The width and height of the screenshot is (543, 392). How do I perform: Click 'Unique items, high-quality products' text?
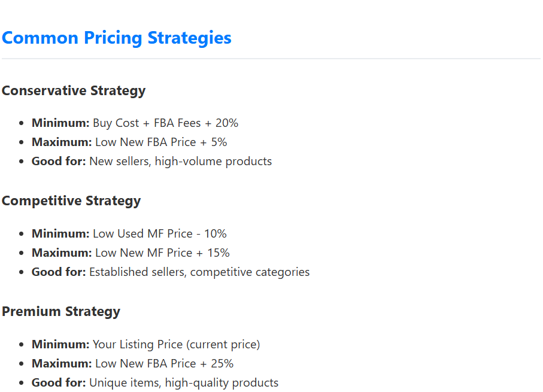click(184, 383)
